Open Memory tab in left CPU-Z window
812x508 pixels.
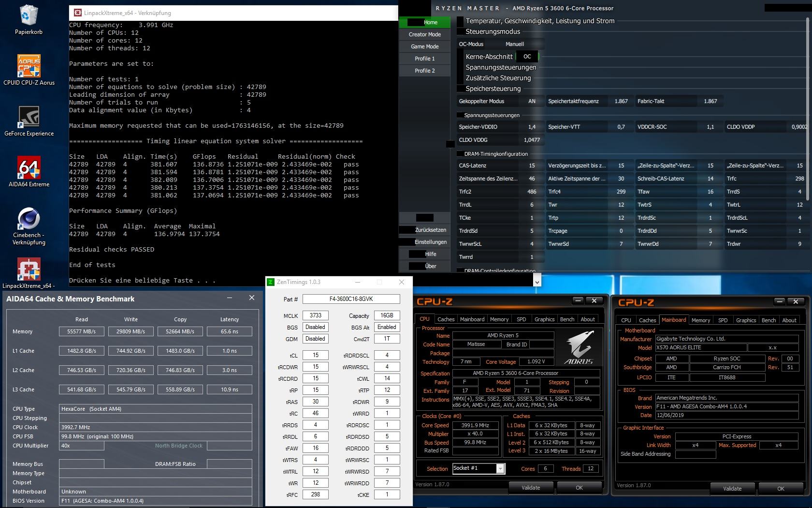coord(499,319)
